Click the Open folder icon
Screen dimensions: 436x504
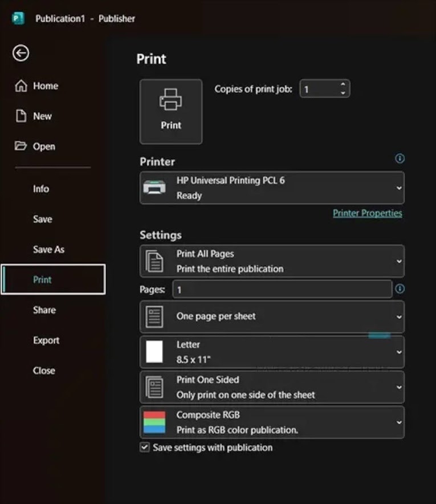coord(21,146)
